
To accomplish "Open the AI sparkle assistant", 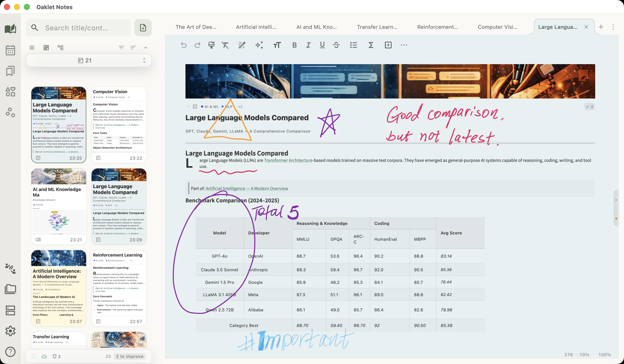I will (259, 45).
